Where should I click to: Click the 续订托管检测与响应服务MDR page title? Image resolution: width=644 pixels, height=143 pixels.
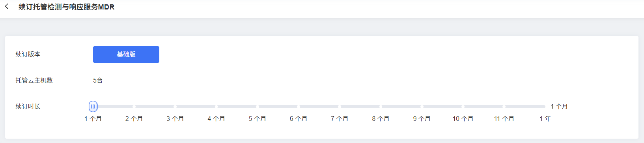click(66, 7)
